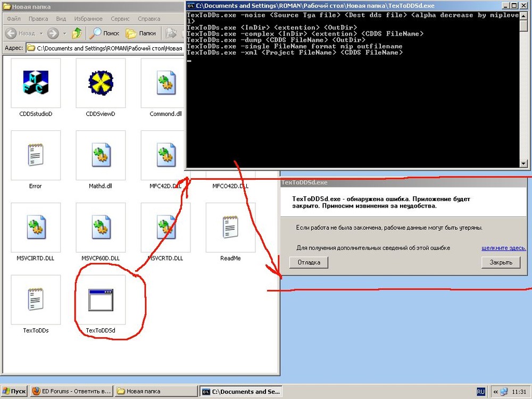Image resolution: width=532 pixels, height=399 pixels.
Task: Click the Пуск start button
Action: 14,391
